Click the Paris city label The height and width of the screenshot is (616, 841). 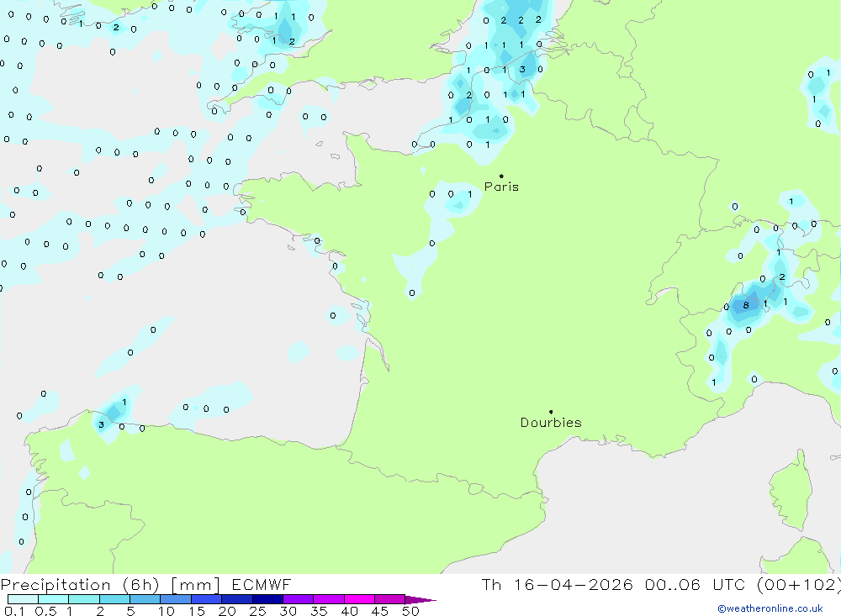(x=501, y=187)
